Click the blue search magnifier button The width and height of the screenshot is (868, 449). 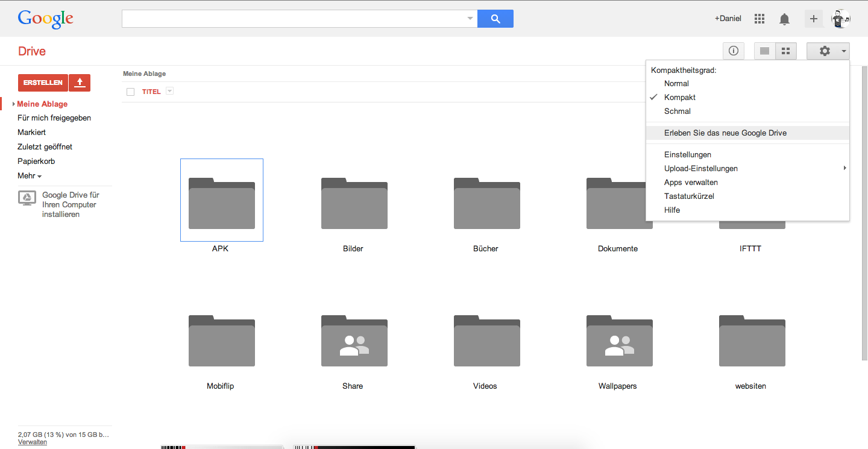click(x=495, y=19)
